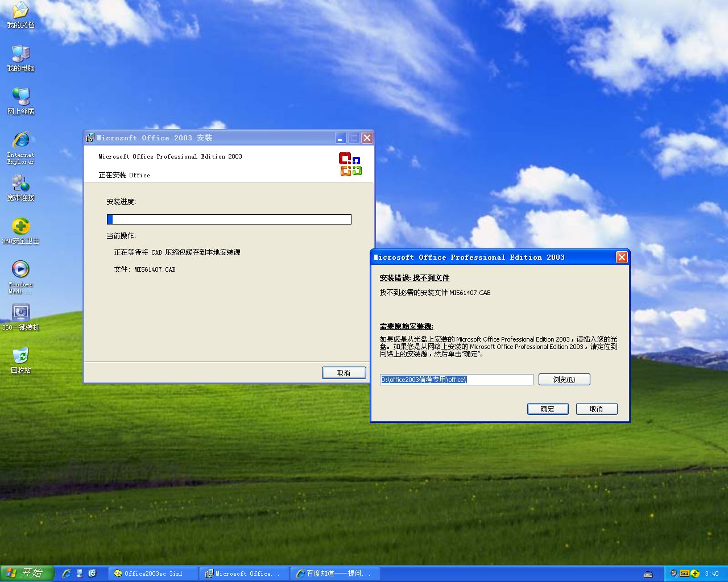Click the text 文件: MI561407.CAB
Image resolution: width=728 pixels, height=582 pixels.
tap(145, 269)
